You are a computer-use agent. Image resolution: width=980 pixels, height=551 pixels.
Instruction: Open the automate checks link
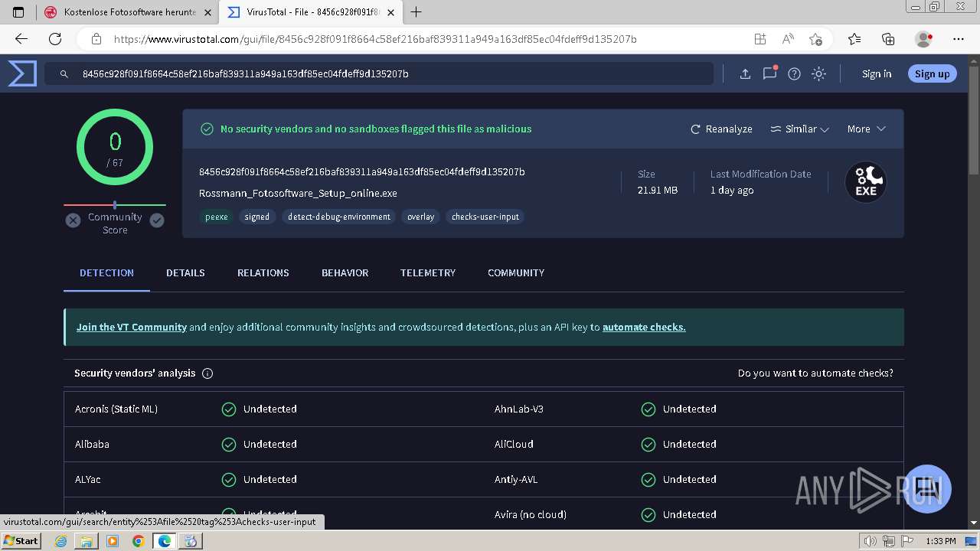644,327
